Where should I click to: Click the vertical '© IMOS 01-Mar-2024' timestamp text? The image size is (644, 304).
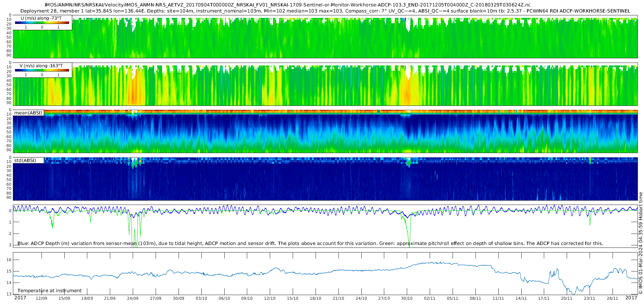pos(640,243)
